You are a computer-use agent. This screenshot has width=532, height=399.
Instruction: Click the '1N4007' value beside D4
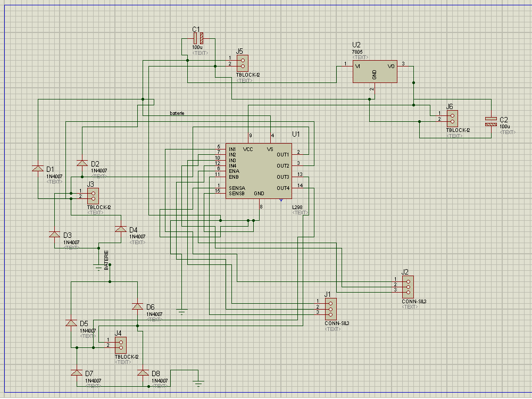[x=137, y=237]
